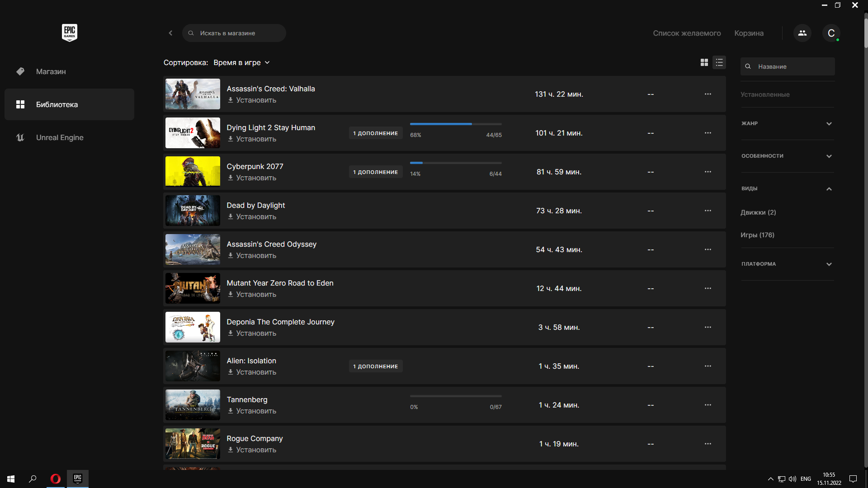Image resolution: width=868 pixels, height=488 pixels.
Task: Open the Магазин section
Action: pos(69,71)
